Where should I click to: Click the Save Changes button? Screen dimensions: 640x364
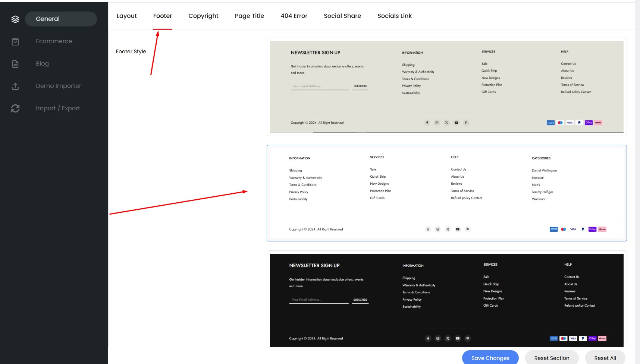pyautogui.click(x=490, y=358)
